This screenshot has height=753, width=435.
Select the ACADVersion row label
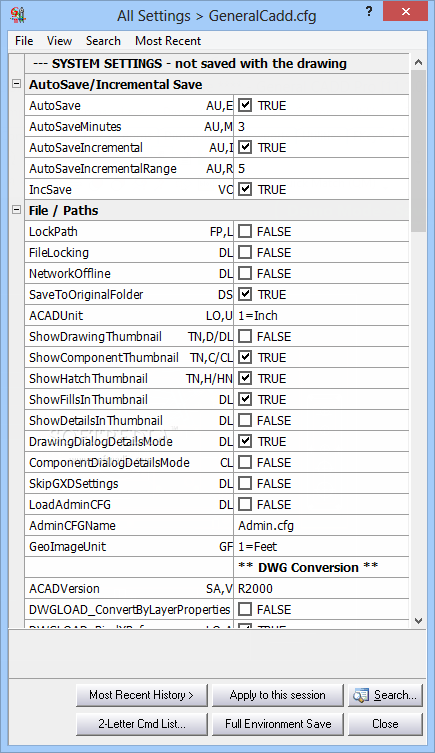point(64,588)
